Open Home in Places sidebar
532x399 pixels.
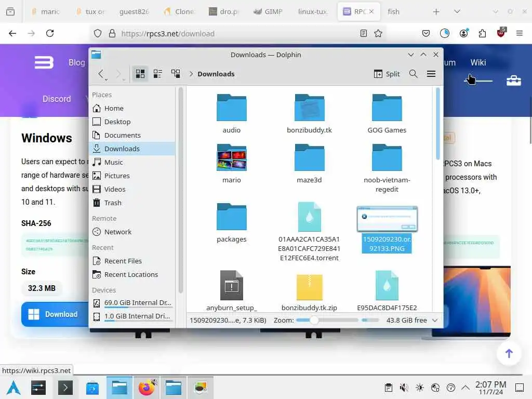click(132, 108)
